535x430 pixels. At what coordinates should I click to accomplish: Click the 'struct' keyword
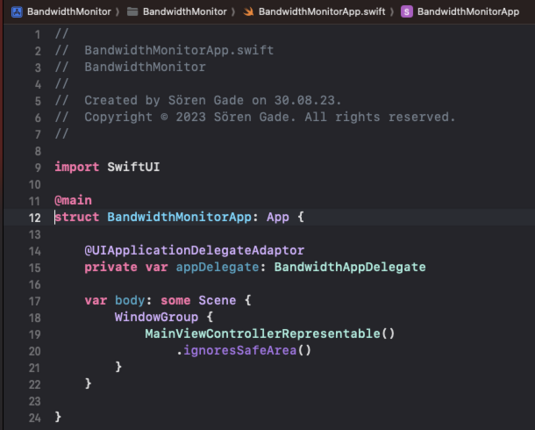click(x=77, y=217)
